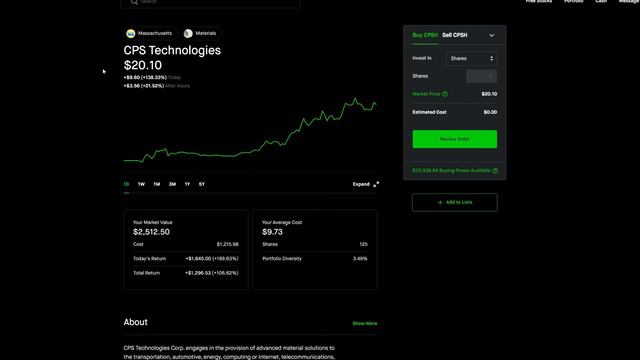This screenshot has height=360, width=640.
Task: Click the Today's Return row value
Action: pyautogui.click(x=212, y=259)
